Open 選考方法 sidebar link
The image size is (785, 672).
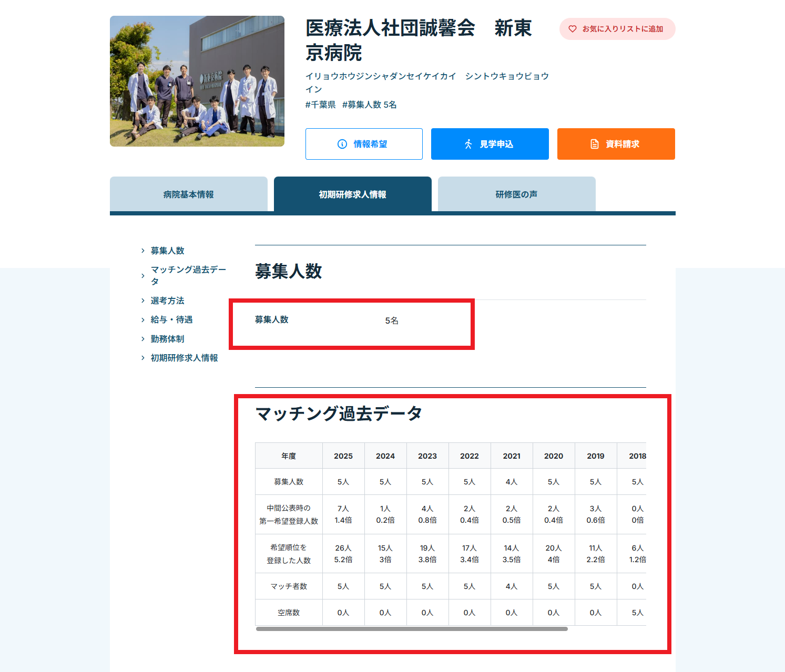pyautogui.click(x=168, y=301)
